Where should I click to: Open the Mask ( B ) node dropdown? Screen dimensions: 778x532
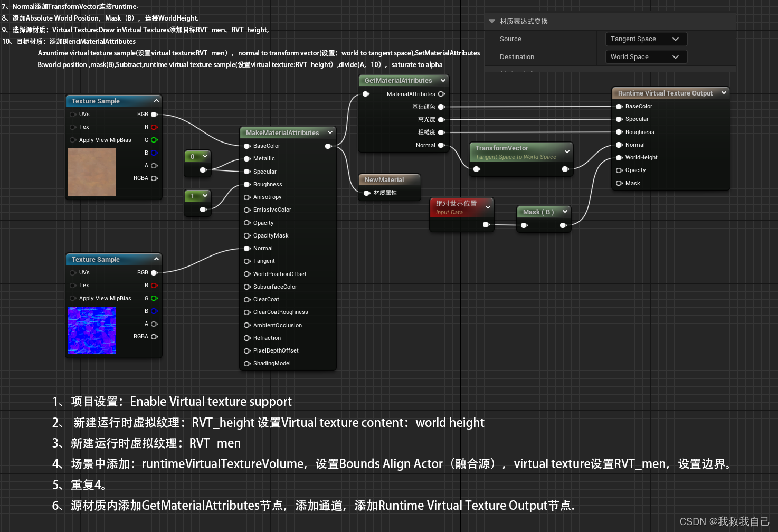pos(565,212)
